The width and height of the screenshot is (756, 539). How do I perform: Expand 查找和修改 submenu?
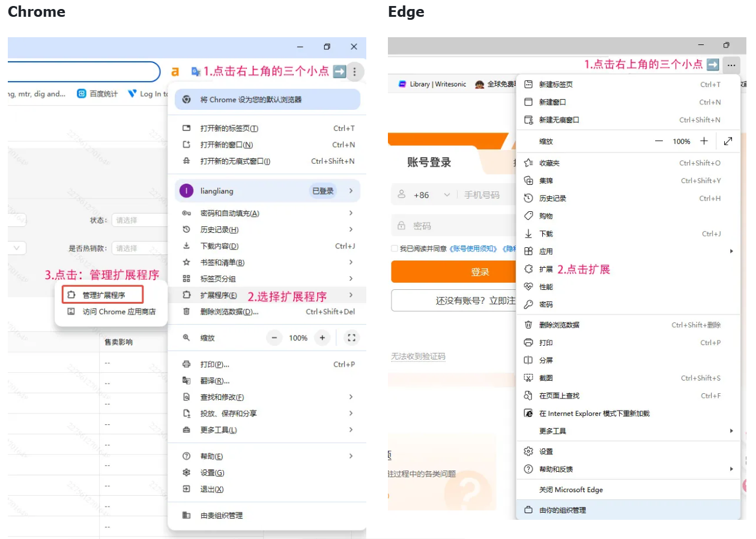pos(267,397)
